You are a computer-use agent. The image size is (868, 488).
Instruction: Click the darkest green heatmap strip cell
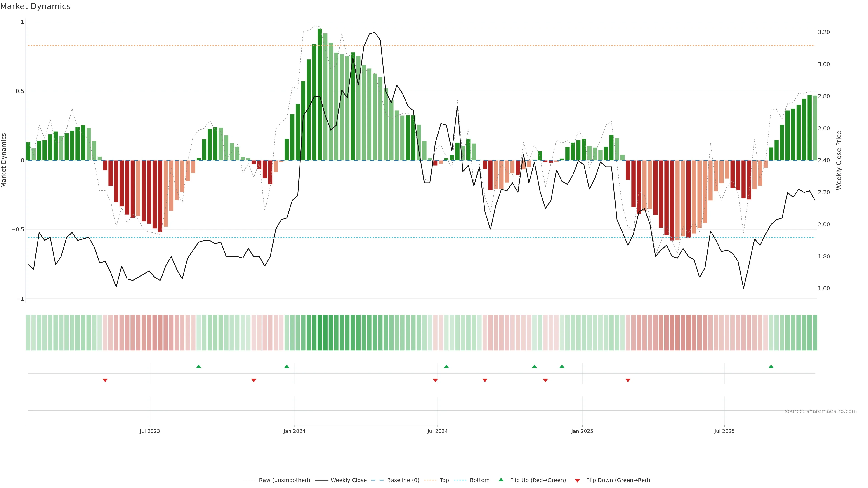[x=320, y=333]
